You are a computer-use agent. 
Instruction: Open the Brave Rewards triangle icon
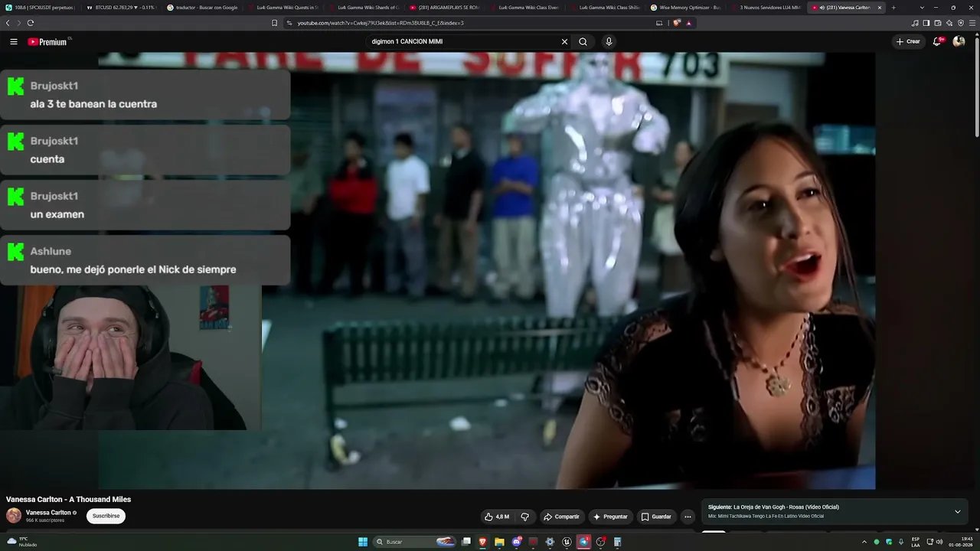coord(688,23)
